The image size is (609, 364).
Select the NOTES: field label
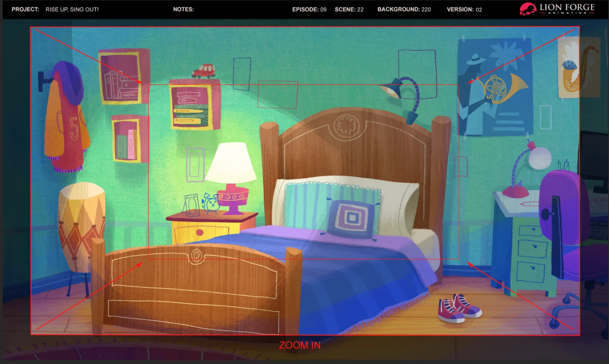click(184, 9)
